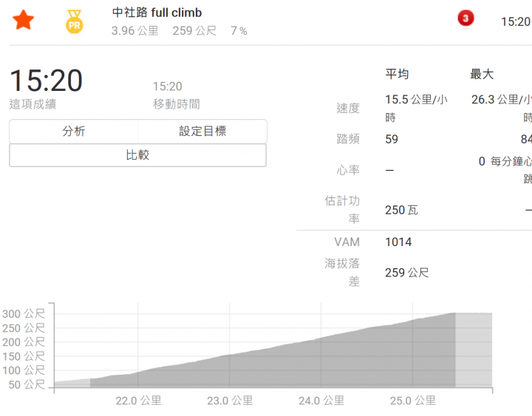Click the red number 3 badge
The width and height of the screenshot is (532, 416).
click(x=465, y=18)
